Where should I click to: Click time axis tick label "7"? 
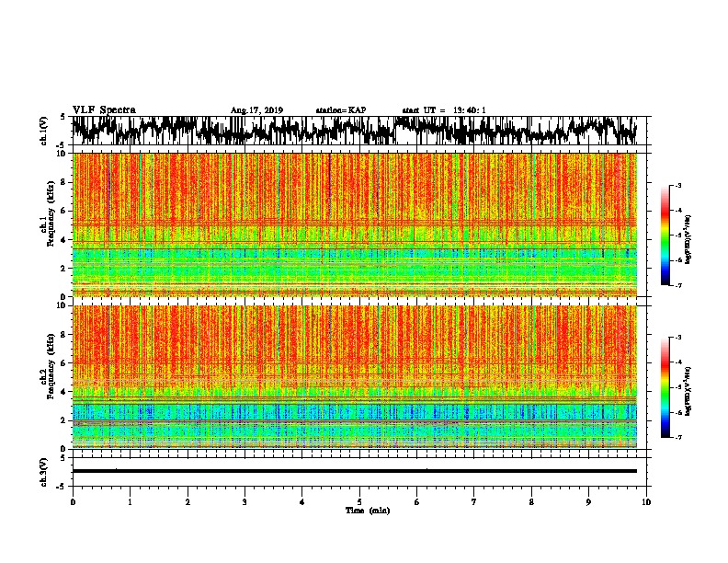pyautogui.click(x=474, y=502)
